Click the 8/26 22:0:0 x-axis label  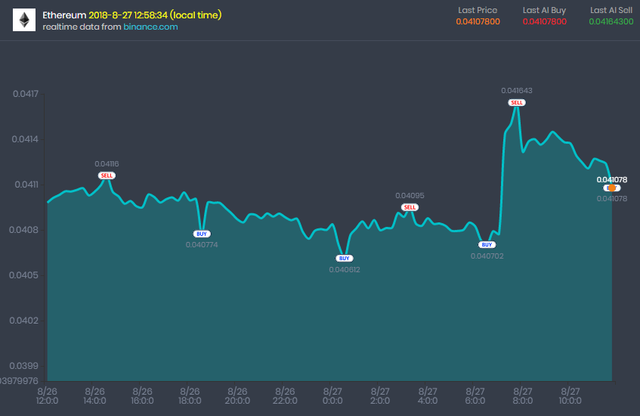tap(285, 396)
